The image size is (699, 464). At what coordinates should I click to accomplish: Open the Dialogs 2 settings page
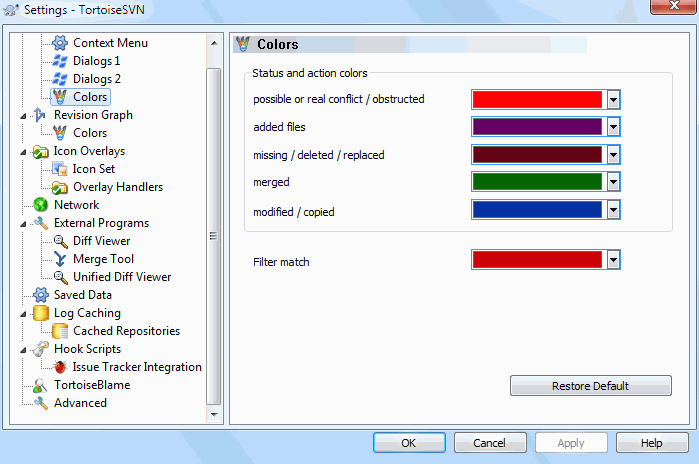point(97,79)
